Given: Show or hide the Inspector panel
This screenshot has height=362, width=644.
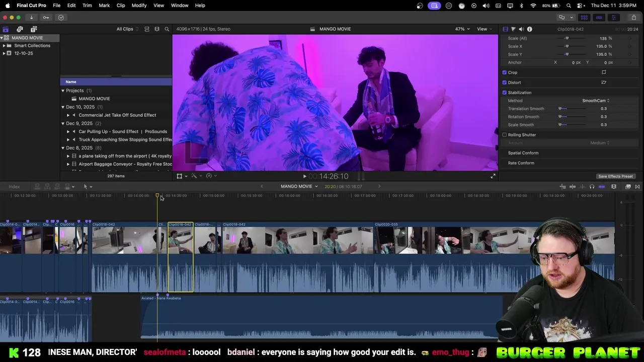Looking at the screenshot, I should [613, 18].
